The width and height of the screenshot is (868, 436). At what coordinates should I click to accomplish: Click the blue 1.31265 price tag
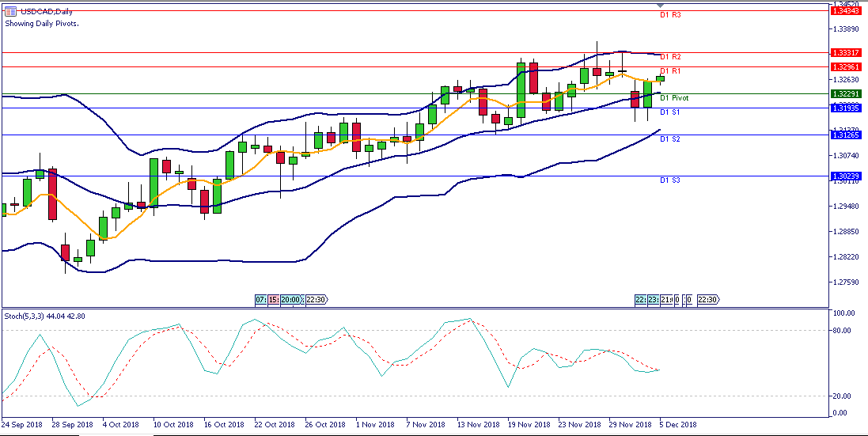(847, 135)
